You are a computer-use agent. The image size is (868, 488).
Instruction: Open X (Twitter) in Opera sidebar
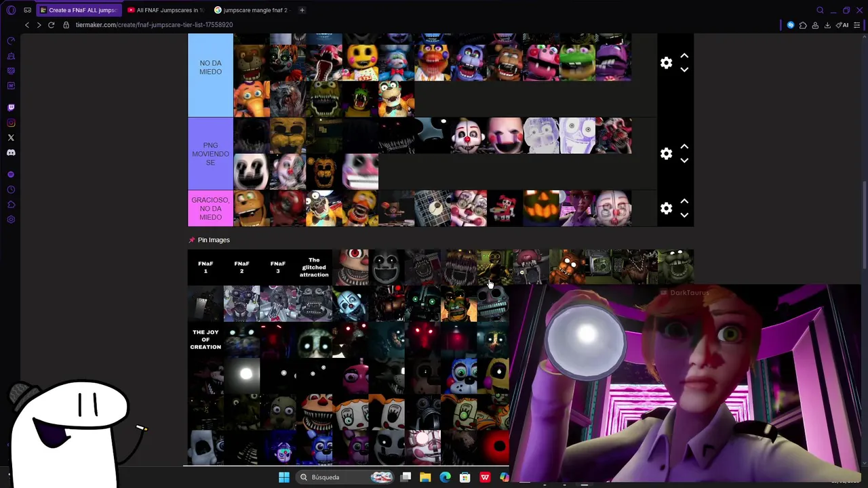click(11, 138)
